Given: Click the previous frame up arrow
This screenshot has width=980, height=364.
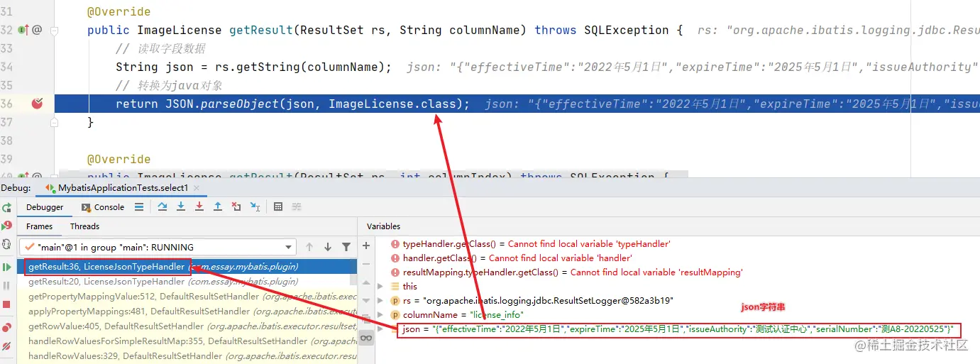Looking at the screenshot, I should point(309,247).
